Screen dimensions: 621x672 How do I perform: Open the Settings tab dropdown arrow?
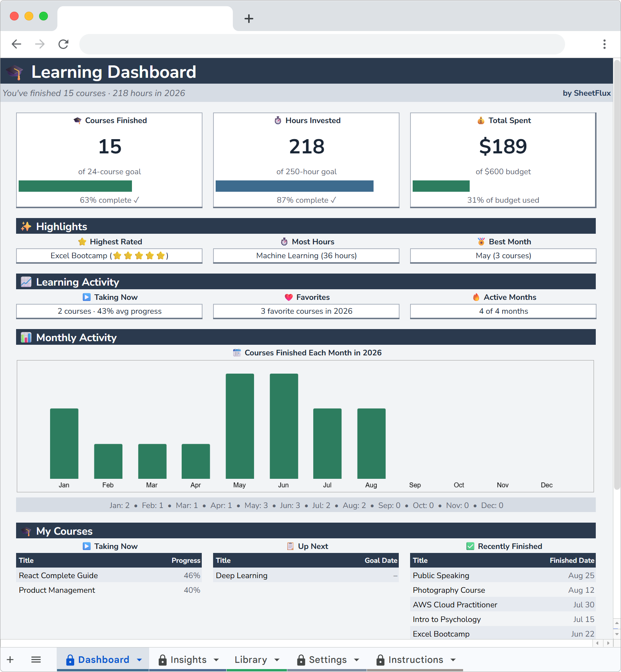pos(357,660)
